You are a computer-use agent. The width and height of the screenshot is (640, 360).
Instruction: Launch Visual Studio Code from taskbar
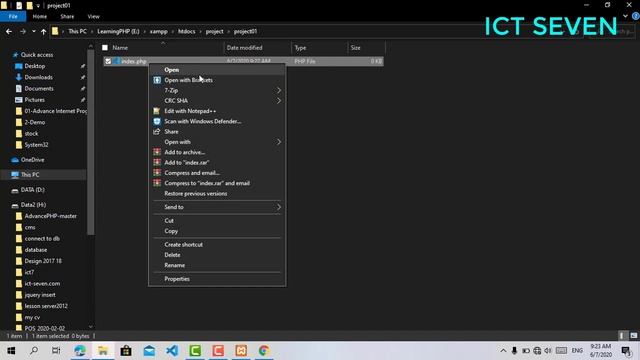(x=172, y=351)
